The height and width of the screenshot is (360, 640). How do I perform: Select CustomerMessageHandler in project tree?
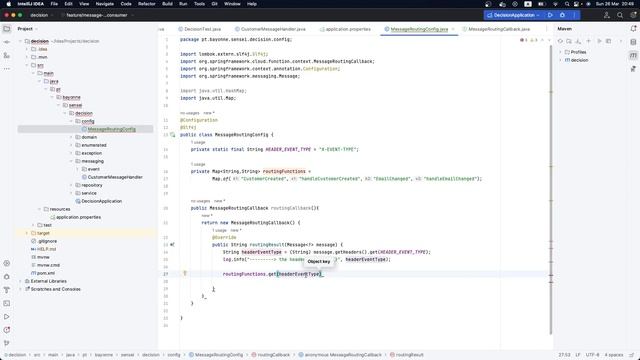[x=115, y=177]
